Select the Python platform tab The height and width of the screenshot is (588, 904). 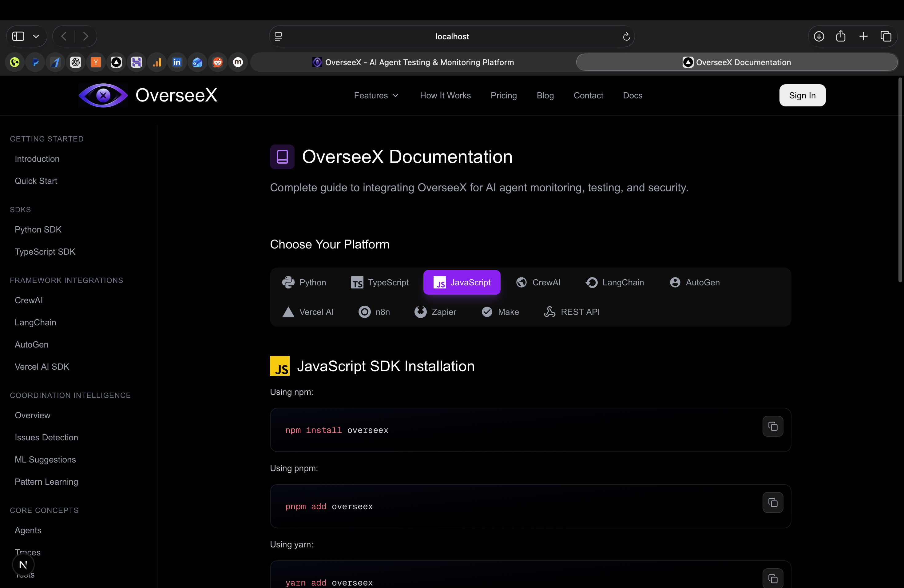(x=304, y=282)
